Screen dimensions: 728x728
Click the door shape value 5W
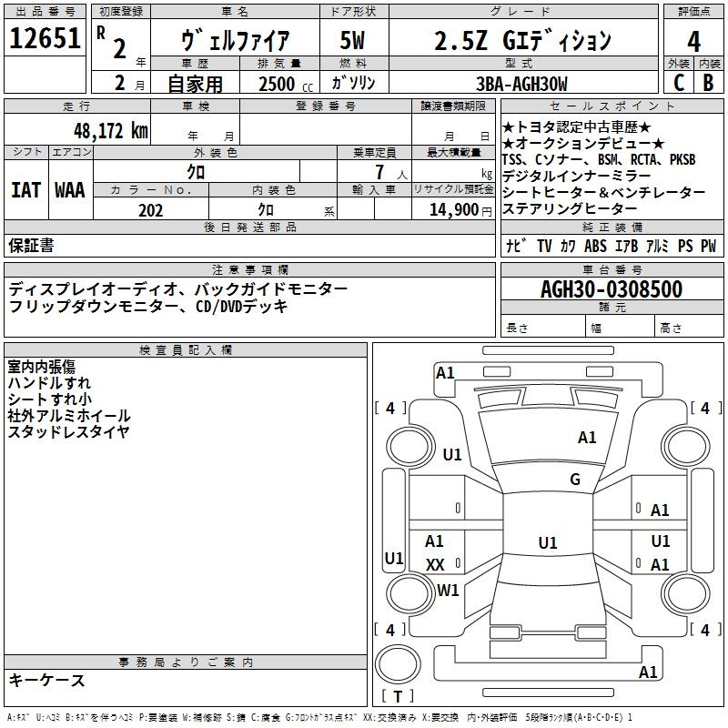pos(352,40)
